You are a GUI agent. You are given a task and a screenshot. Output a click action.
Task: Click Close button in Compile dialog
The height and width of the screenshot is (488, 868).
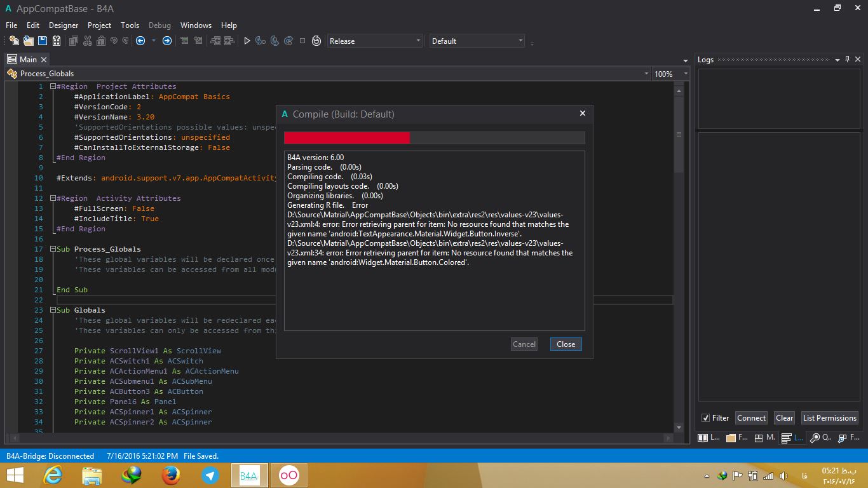point(566,344)
